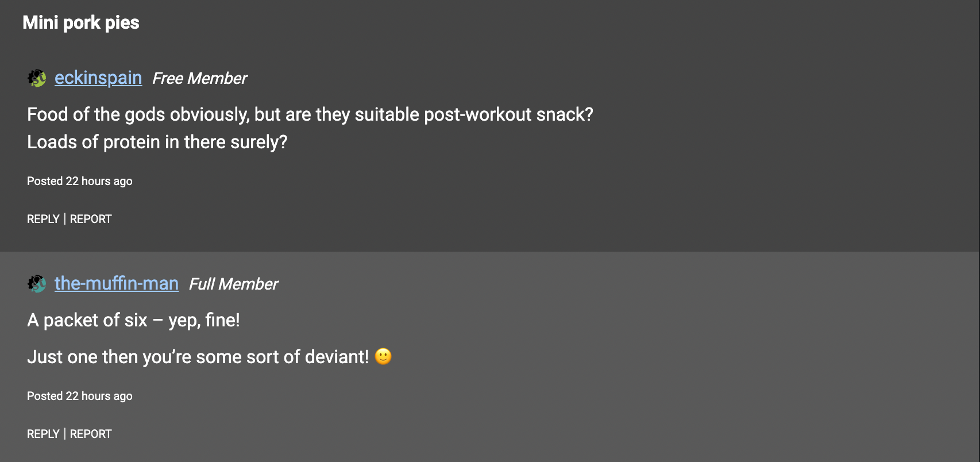Image resolution: width=980 pixels, height=462 pixels.
Task: Click the 'A packet of six' text
Action: [x=133, y=320]
